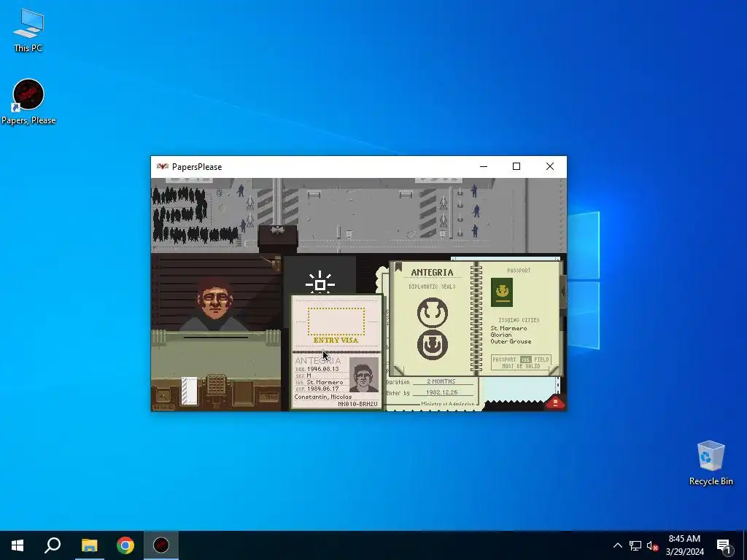Click the 'ISSUING CITIES' heading in rulebook
The height and width of the screenshot is (560, 747).
click(519, 320)
